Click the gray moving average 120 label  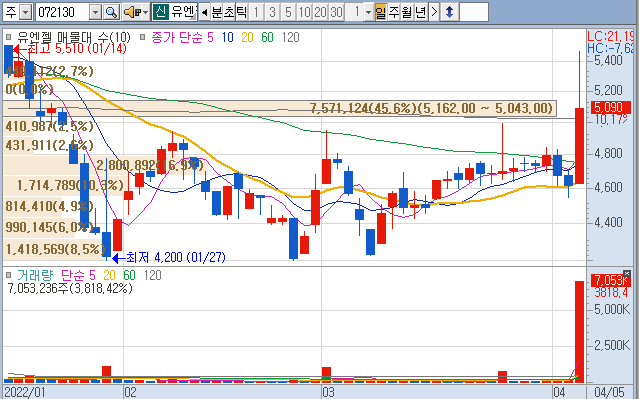(x=291, y=37)
